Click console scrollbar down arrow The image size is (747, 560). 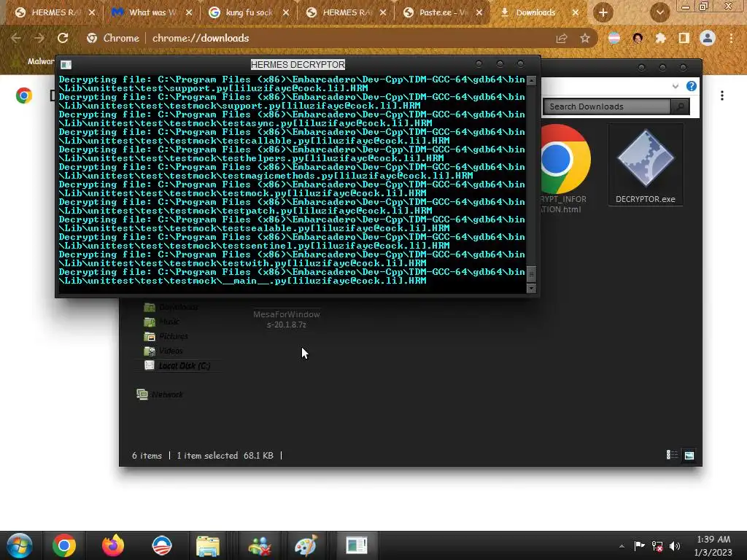tap(531, 288)
